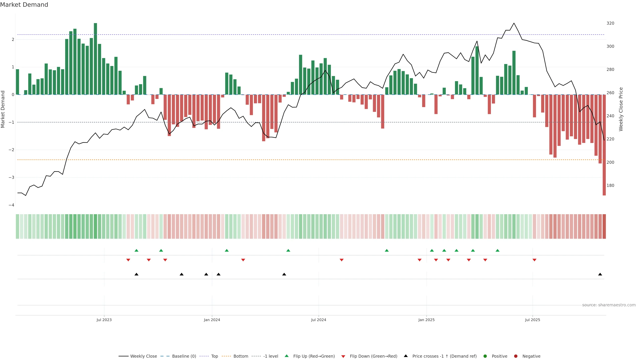The width and height of the screenshot is (644, 362).
Task: Click the Top legend label
Action: [x=214, y=356]
